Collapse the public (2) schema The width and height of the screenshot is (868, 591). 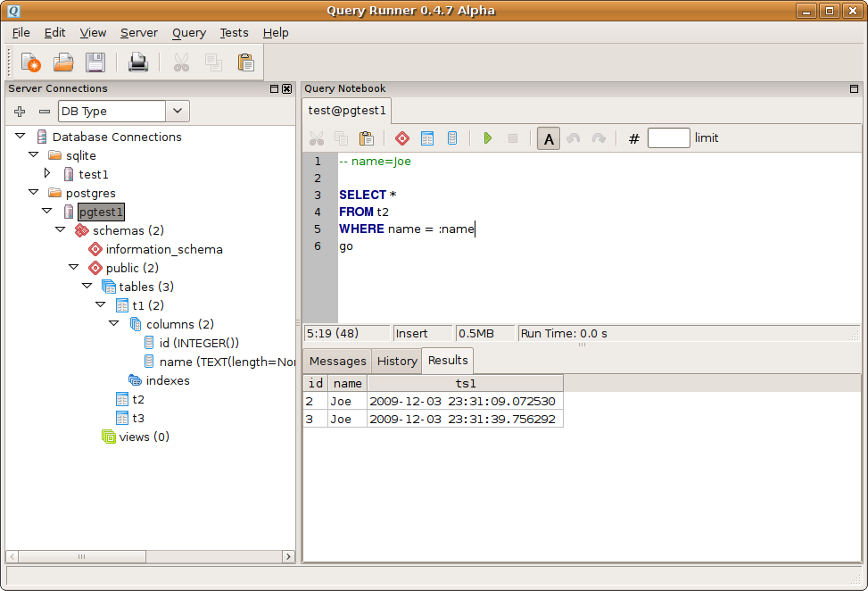[74, 267]
